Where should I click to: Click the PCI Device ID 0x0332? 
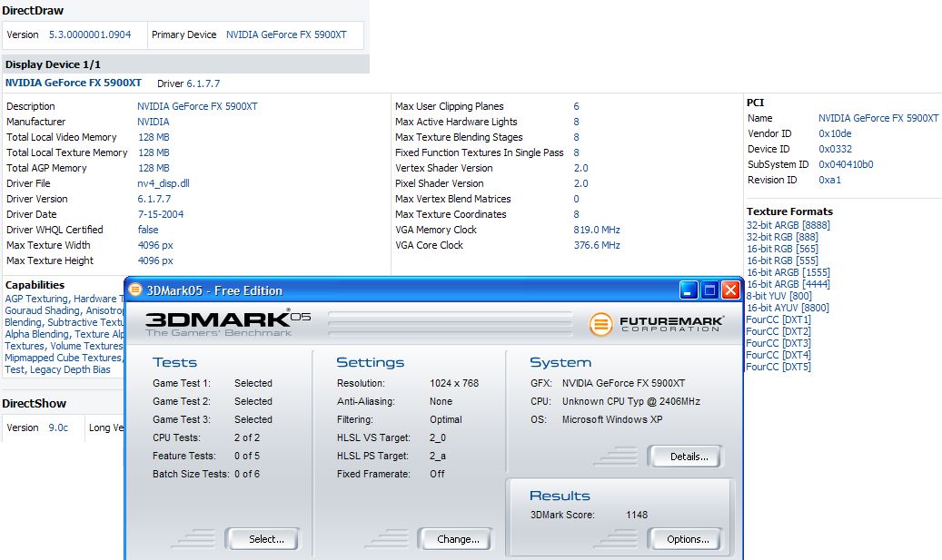pos(835,149)
